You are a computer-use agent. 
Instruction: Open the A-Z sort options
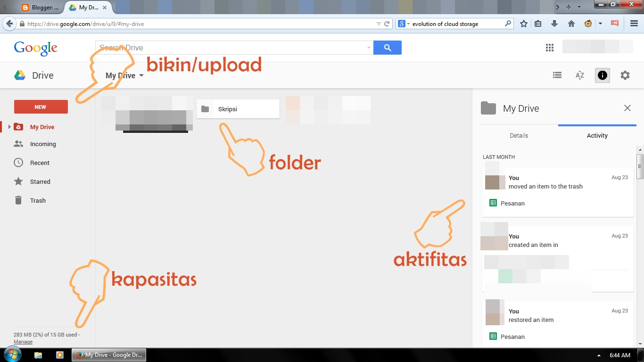pyautogui.click(x=580, y=75)
